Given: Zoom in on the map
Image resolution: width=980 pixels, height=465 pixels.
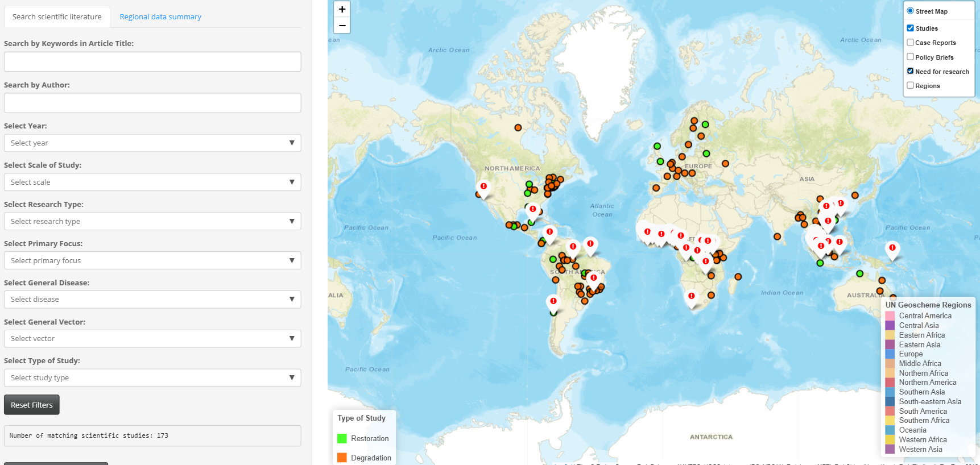Looking at the screenshot, I should pyautogui.click(x=342, y=10).
